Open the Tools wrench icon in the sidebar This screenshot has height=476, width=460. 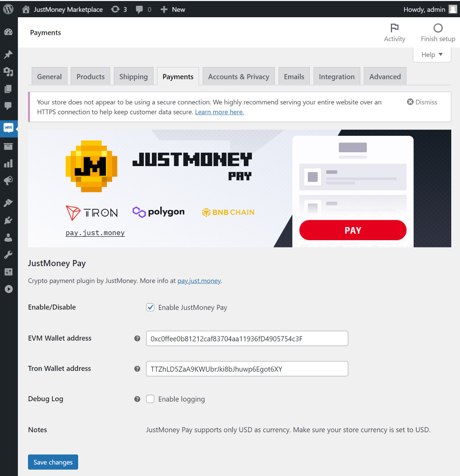(x=8, y=255)
